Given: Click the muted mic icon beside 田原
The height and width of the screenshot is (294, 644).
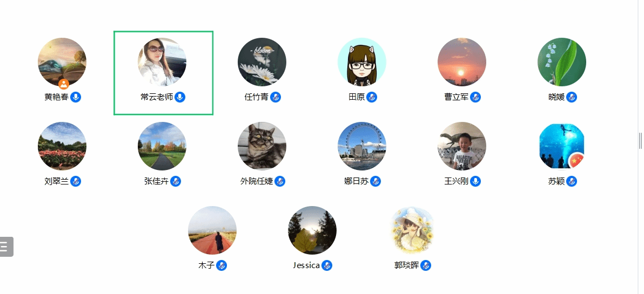Looking at the screenshot, I should point(372,97).
